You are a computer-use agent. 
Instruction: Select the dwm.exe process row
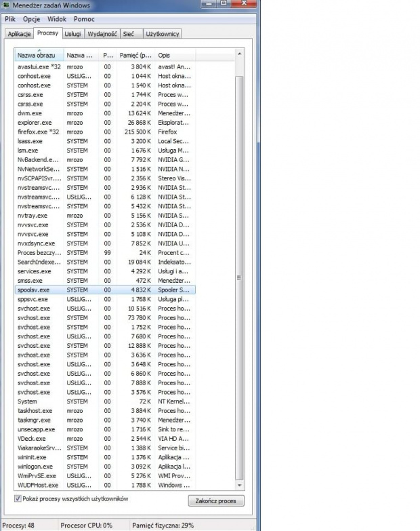click(105, 113)
